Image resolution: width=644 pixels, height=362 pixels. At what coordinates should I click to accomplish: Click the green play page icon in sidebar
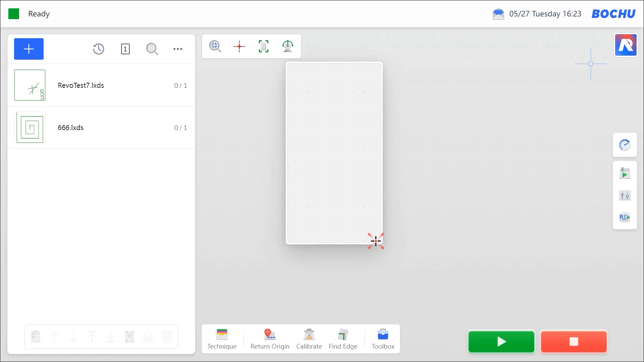625,173
